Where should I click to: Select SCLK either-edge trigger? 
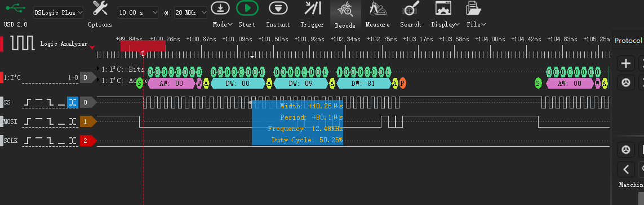click(73, 141)
